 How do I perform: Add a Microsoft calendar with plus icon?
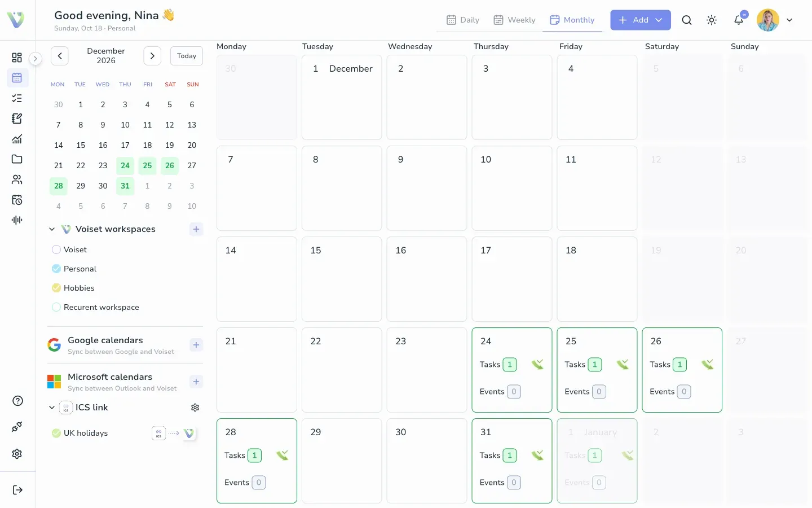click(x=196, y=382)
